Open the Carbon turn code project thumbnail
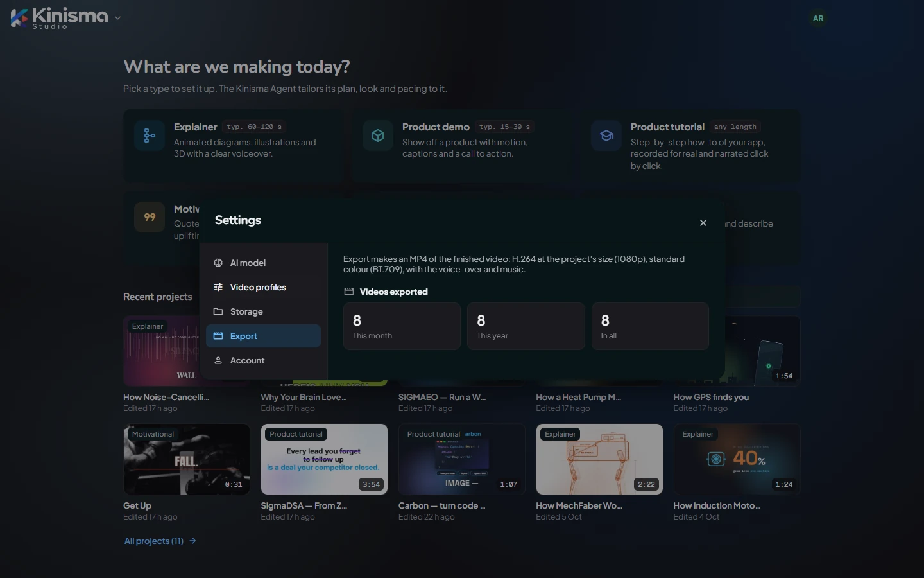 pos(462,459)
